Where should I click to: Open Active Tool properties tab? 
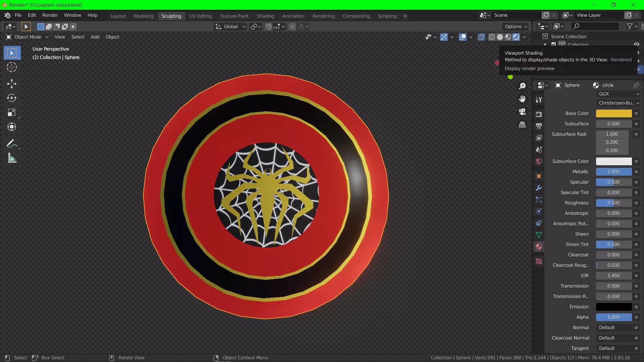[x=539, y=100]
